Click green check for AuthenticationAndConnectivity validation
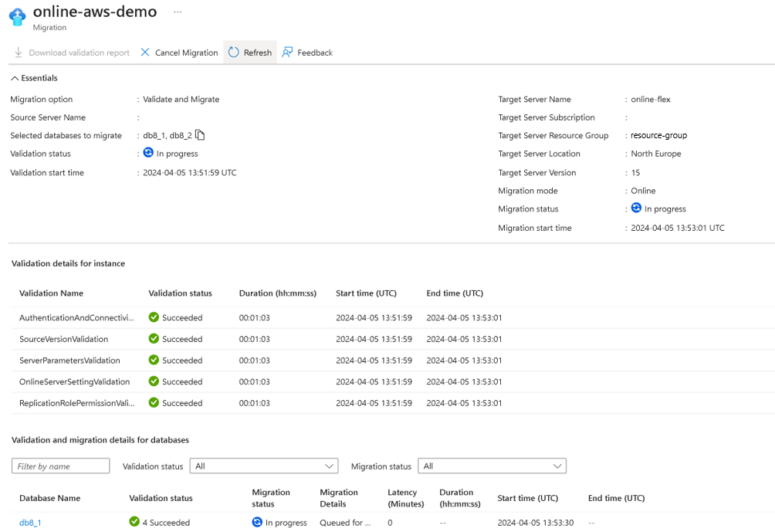 (154, 317)
